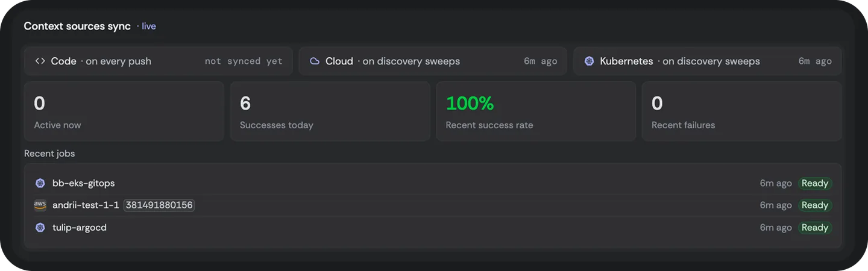
Task: Click the Ready badge for tulip-argocd
Action: click(x=815, y=228)
